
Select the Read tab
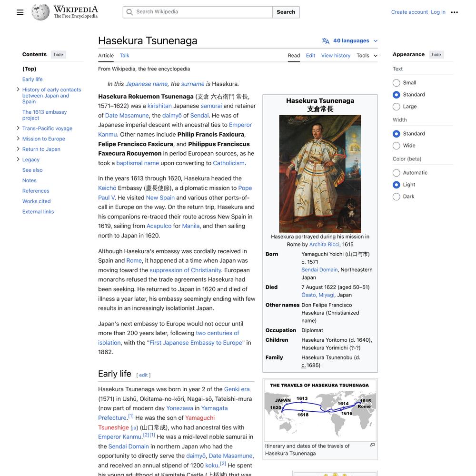[294, 56]
